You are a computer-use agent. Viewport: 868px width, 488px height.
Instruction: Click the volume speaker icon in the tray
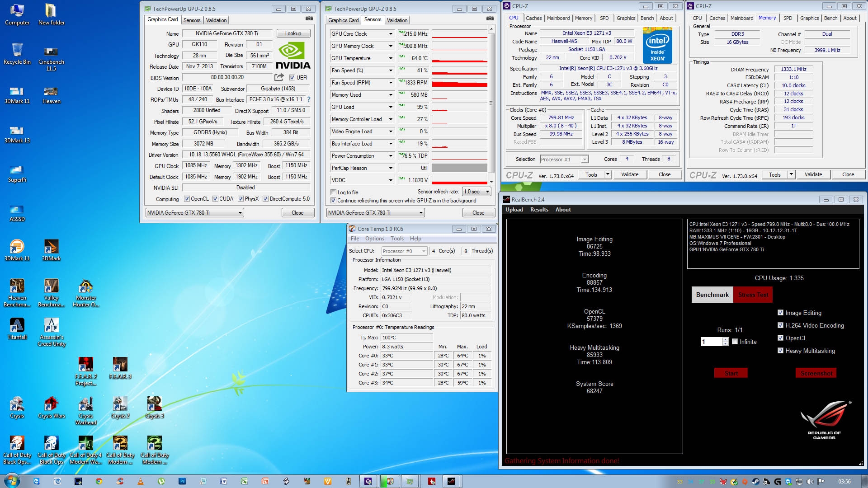pos(810,482)
